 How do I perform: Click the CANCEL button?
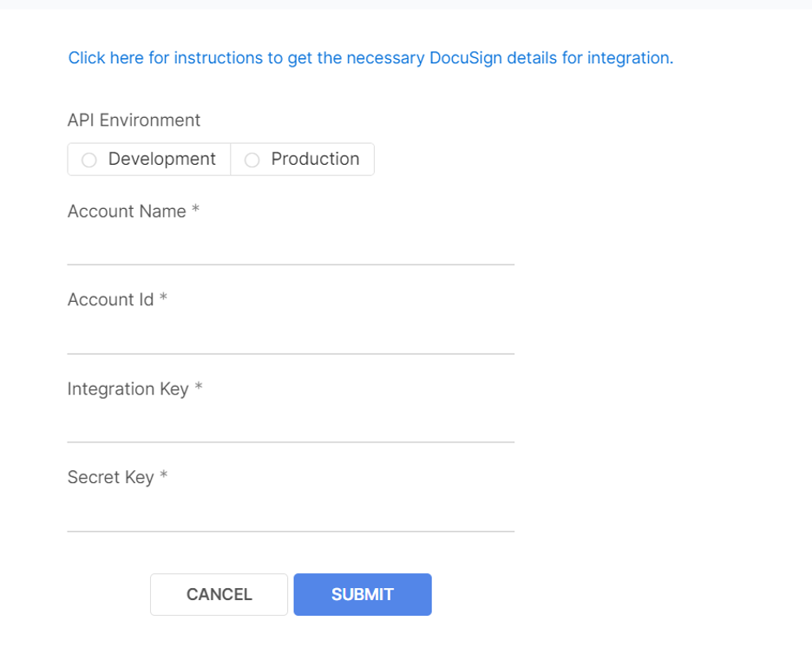point(219,594)
